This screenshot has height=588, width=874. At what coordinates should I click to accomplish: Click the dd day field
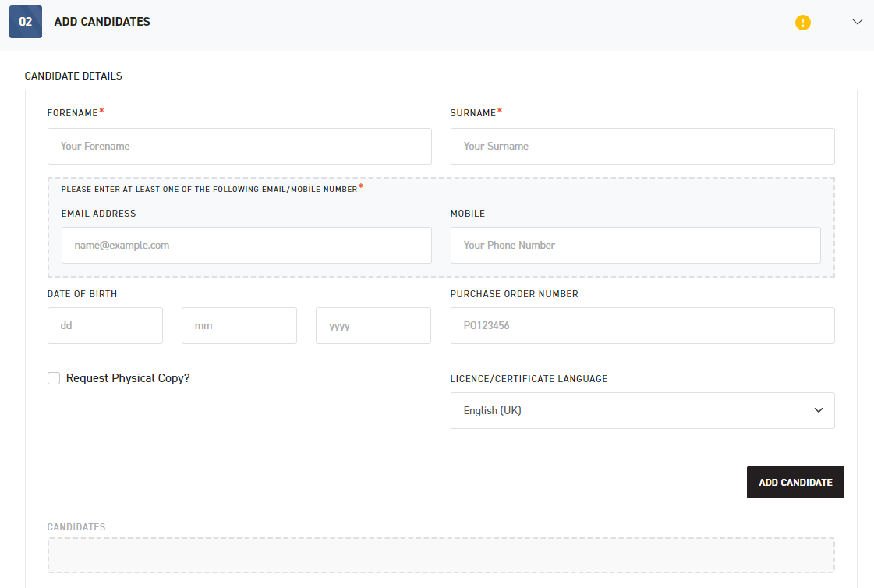click(x=104, y=325)
